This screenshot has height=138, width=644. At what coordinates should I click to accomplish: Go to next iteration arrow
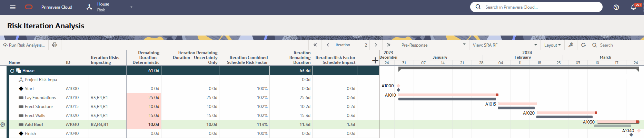point(376,45)
